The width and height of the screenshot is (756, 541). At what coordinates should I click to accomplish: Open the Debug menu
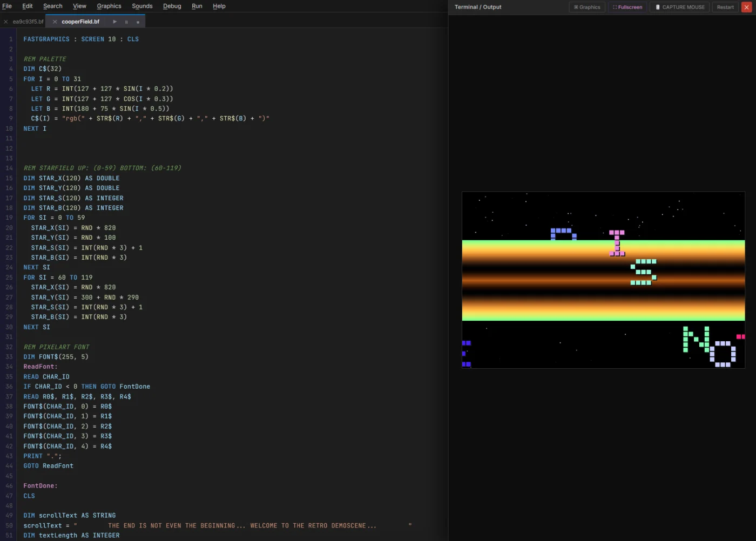click(172, 6)
